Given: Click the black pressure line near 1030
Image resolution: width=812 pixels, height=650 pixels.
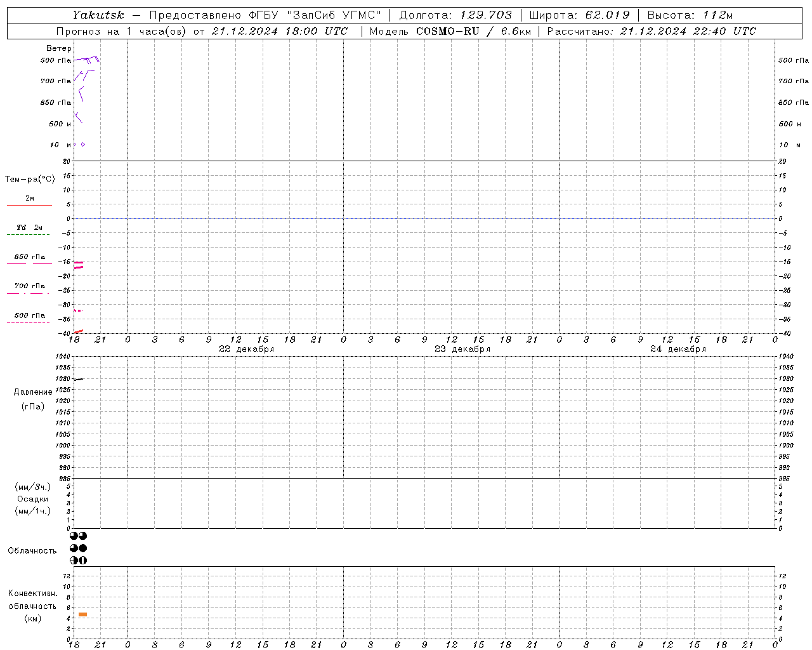Looking at the screenshot, I should (x=79, y=380).
